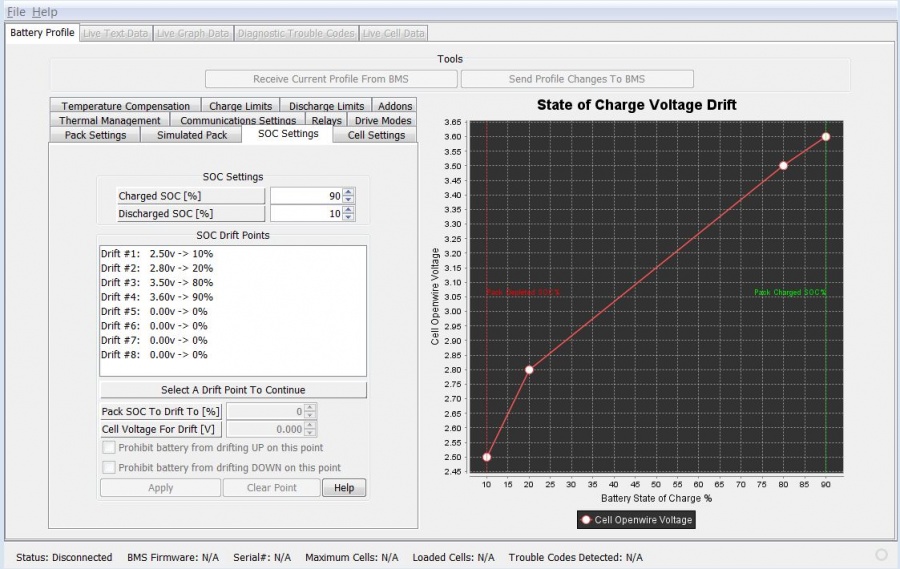Viewport: 900px width, 569px height.
Task: Increase Discharged SOC spinner up arrow
Action: pos(348,209)
